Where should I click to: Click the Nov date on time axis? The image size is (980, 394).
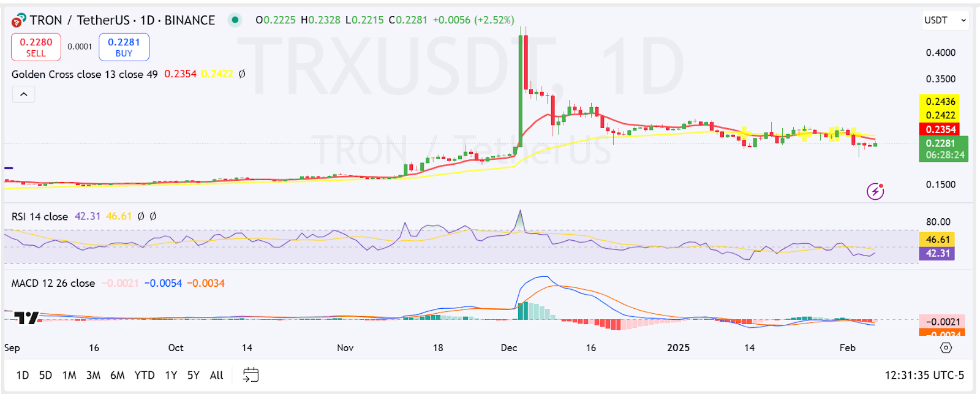click(345, 347)
